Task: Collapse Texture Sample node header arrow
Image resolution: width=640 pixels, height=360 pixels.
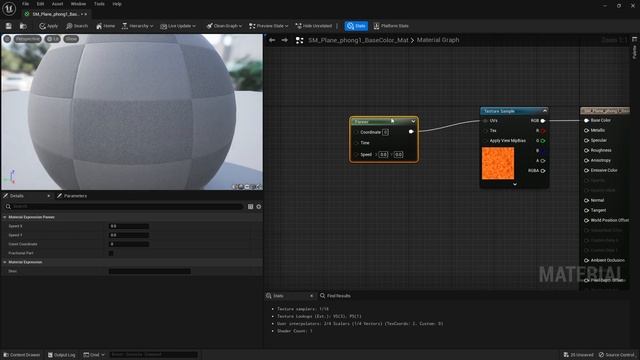Action: tap(544, 111)
